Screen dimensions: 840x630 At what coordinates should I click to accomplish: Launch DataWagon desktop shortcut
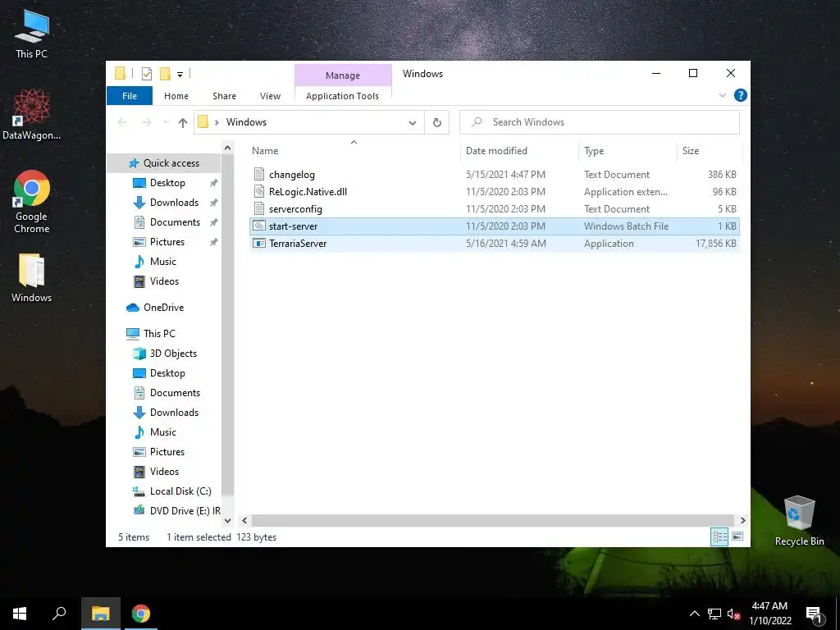click(32, 114)
